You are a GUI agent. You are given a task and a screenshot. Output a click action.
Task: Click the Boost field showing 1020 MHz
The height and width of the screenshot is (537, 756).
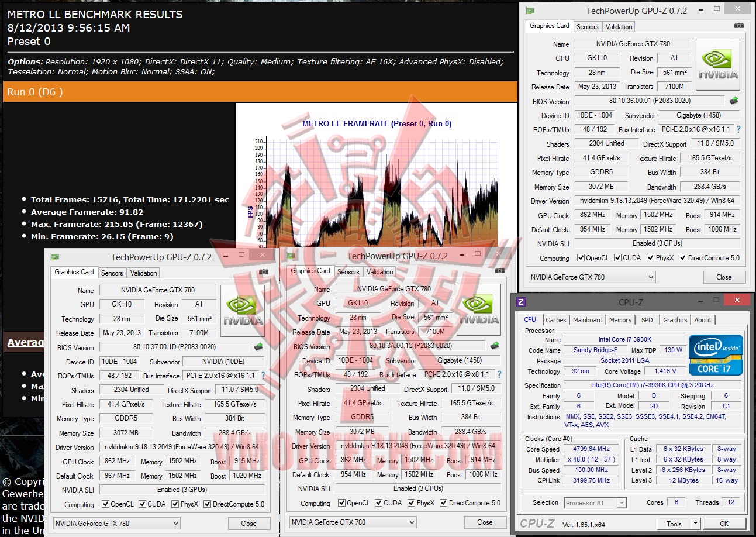coord(247,476)
